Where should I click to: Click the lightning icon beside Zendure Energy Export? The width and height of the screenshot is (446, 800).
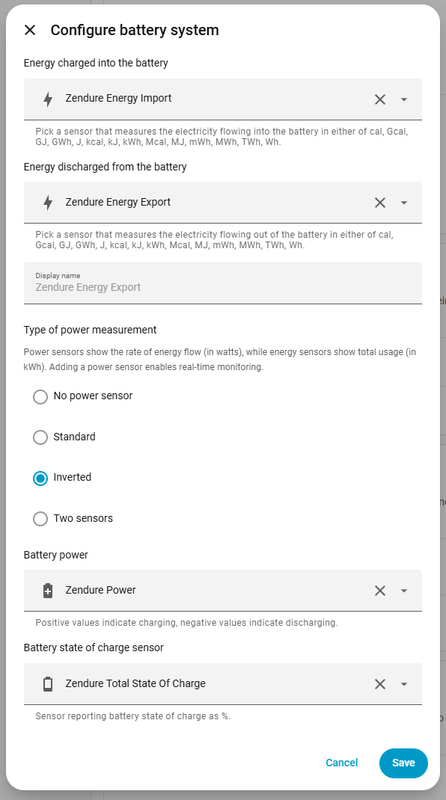pos(48,203)
